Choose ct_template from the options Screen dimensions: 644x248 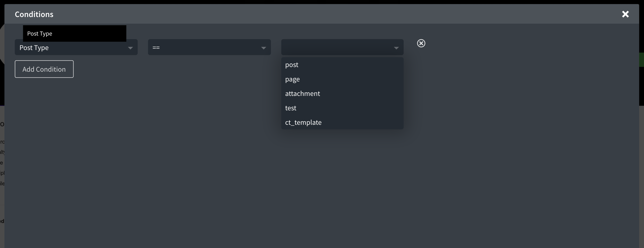(x=303, y=122)
